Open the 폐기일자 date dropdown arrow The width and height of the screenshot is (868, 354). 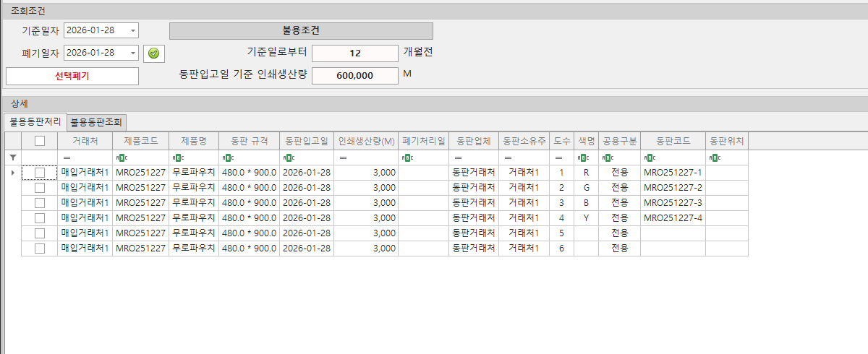[132, 53]
